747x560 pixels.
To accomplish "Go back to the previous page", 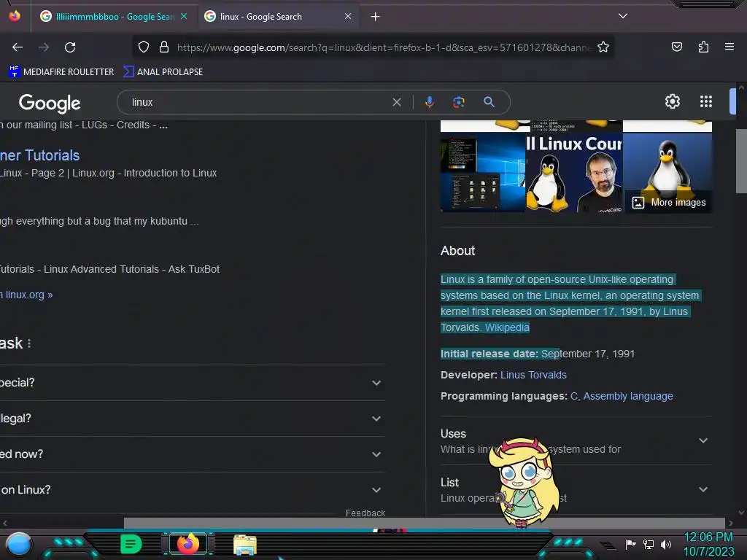I will (x=18, y=47).
